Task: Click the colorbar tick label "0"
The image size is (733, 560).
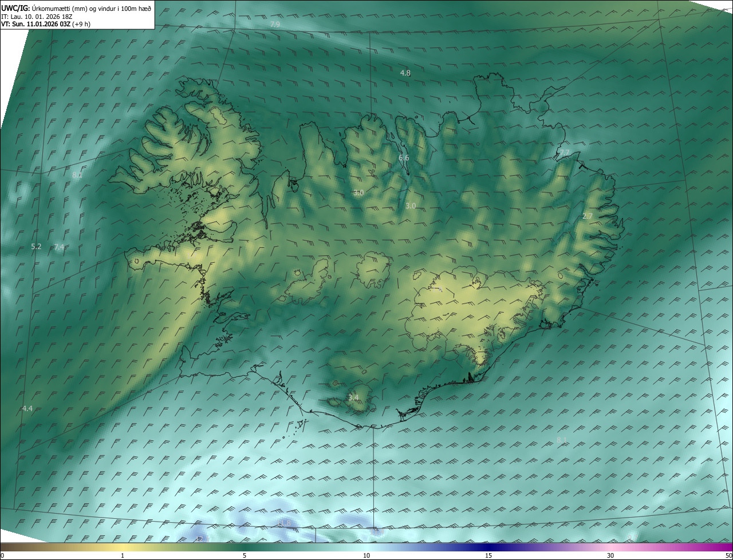Action: coord(2,556)
